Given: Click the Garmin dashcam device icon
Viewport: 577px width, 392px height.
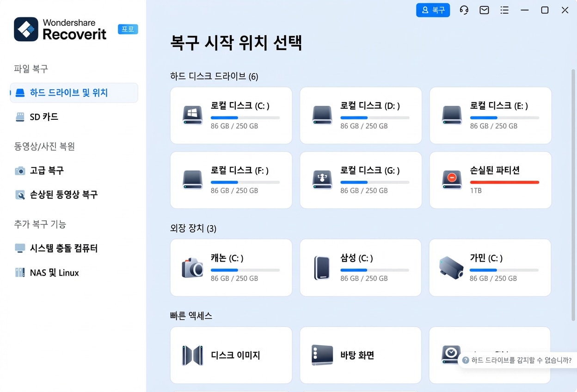Looking at the screenshot, I should (451, 268).
